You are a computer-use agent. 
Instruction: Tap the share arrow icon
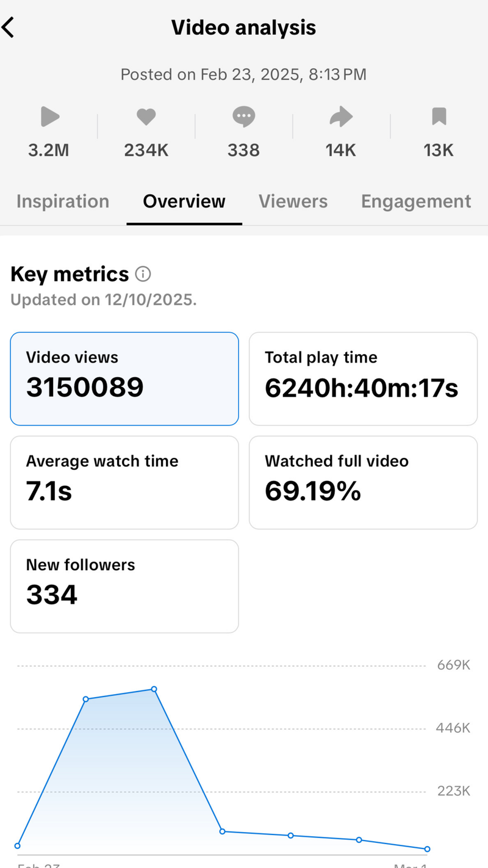(341, 117)
